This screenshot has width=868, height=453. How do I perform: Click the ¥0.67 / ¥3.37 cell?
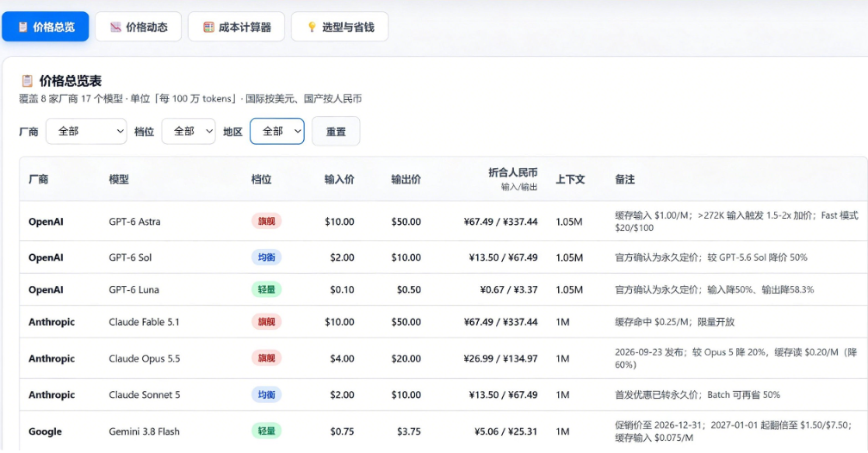pyautogui.click(x=509, y=289)
